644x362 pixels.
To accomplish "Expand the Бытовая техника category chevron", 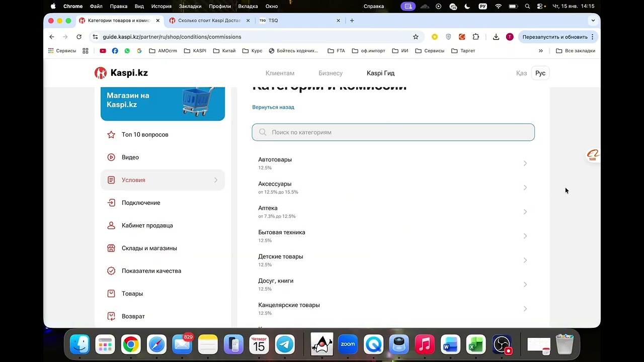I will pyautogui.click(x=525, y=236).
